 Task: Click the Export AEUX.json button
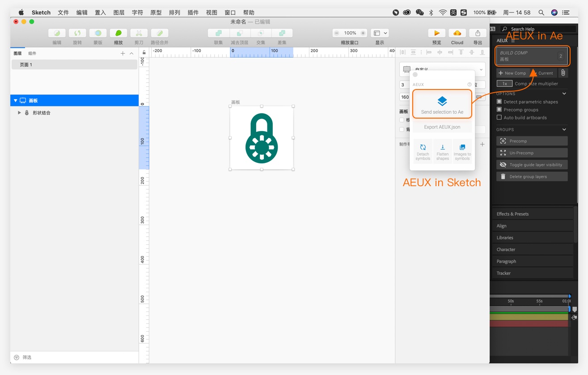(x=442, y=127)
